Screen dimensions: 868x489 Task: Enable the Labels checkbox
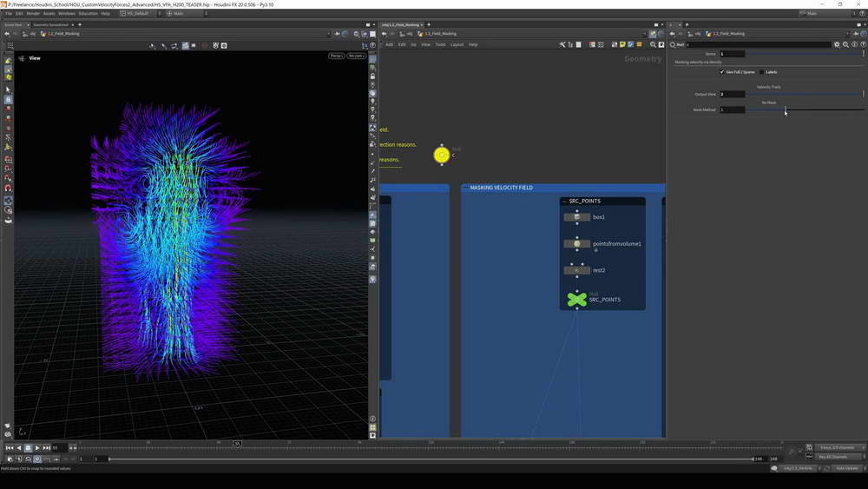[x=761, y=72]
